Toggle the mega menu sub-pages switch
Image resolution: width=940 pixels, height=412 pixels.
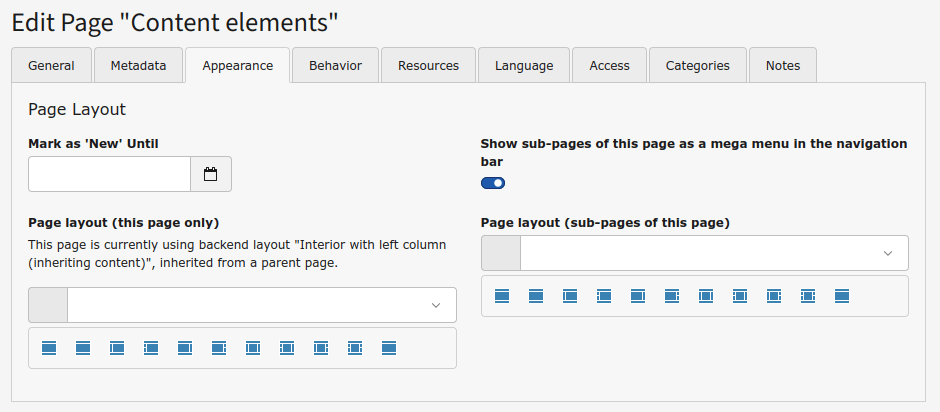[x=493, y=183]
